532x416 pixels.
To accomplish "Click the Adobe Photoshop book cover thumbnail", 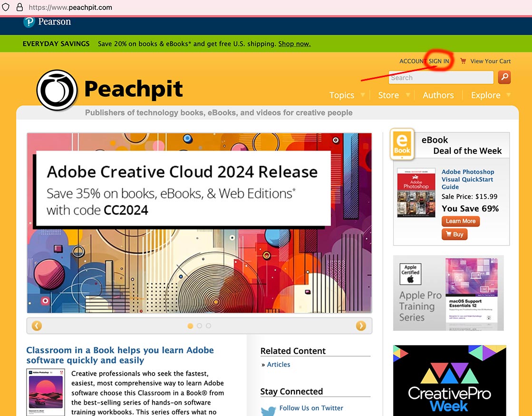I will pyautogui.click(x=416, y=193).
